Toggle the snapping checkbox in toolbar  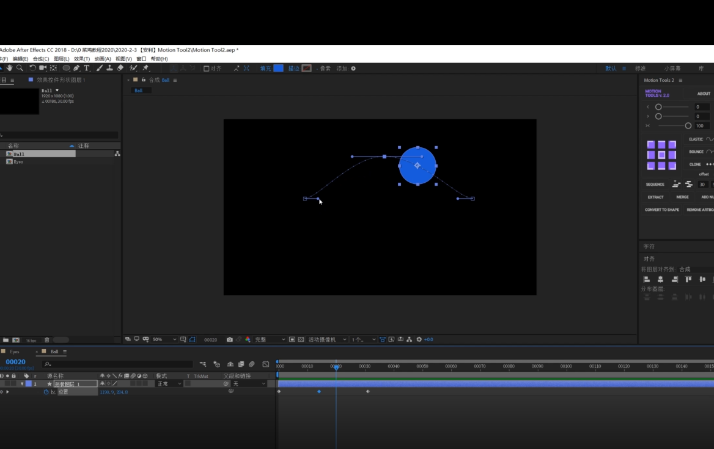pyautogui.click(x=206, y=68)
